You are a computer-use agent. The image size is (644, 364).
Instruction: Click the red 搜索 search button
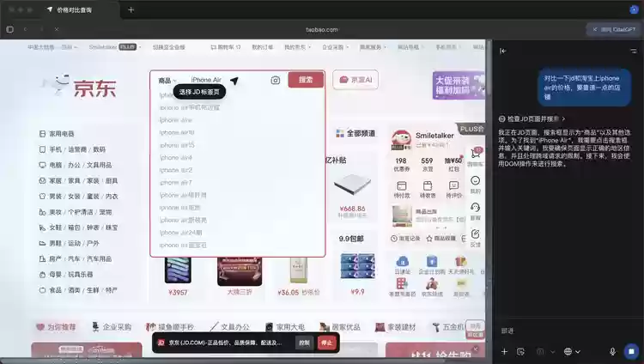tap(306, 80)
